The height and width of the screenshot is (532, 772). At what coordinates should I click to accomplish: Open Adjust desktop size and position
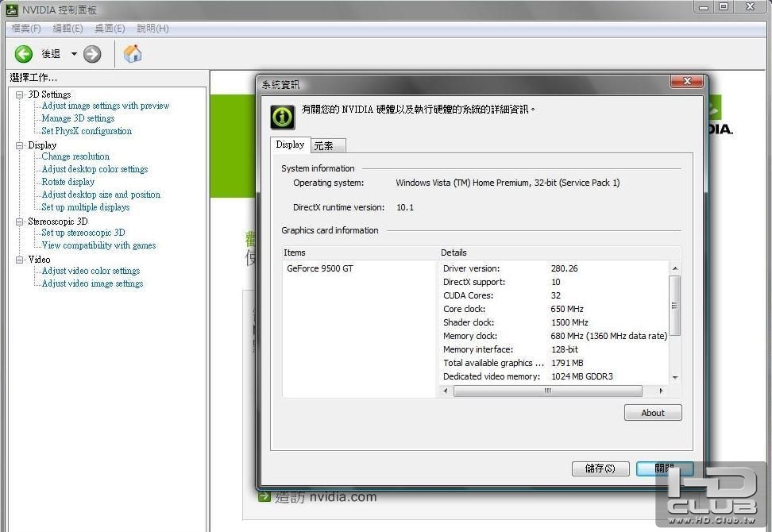[101, 195]
